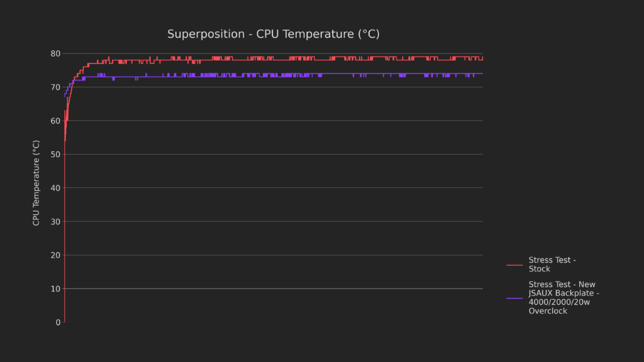Select the 60 y-axis tick label

coord(55,121)
